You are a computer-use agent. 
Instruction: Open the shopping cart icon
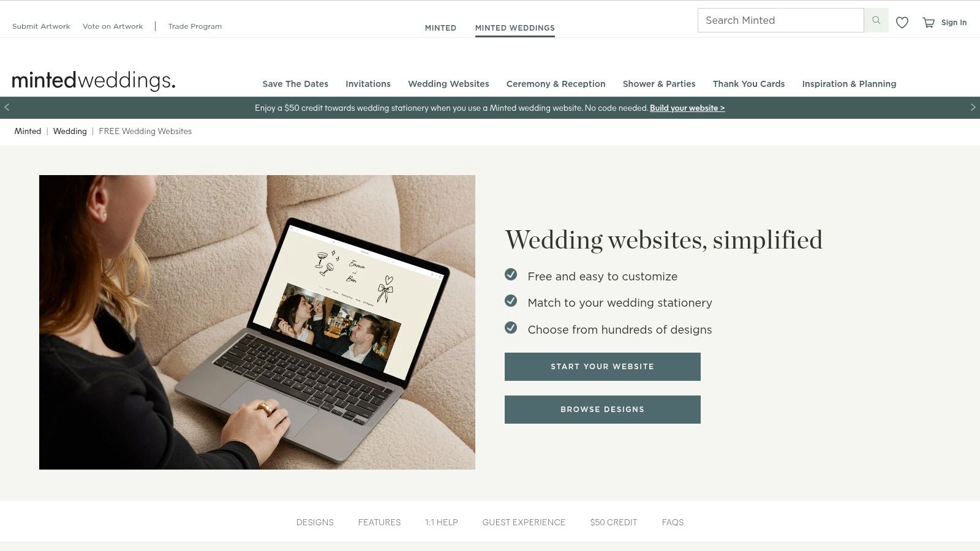pos(929,23)
